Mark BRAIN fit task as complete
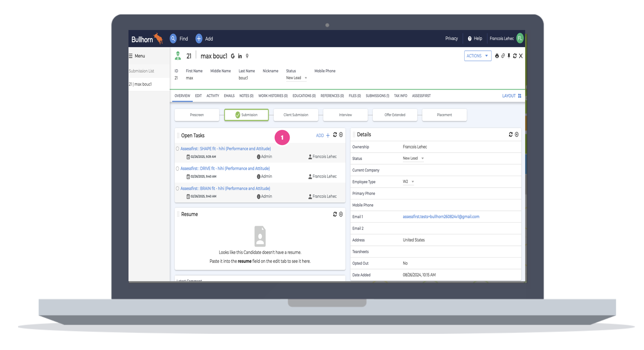The width and height of the screenshot is (644, 350). 177,189
